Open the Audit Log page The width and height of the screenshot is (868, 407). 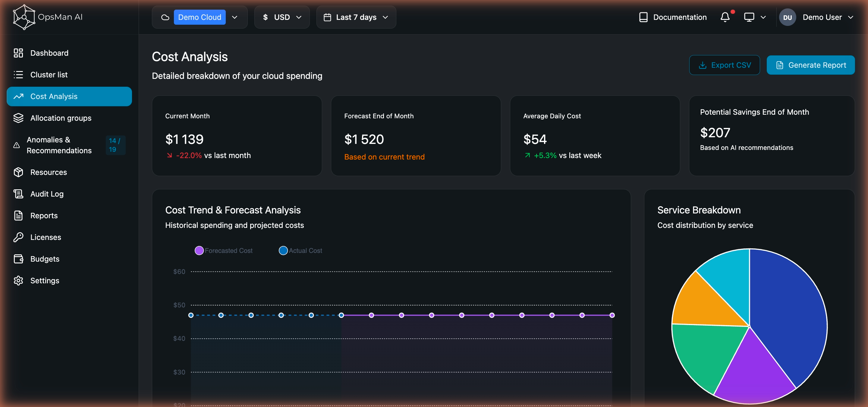69,194
